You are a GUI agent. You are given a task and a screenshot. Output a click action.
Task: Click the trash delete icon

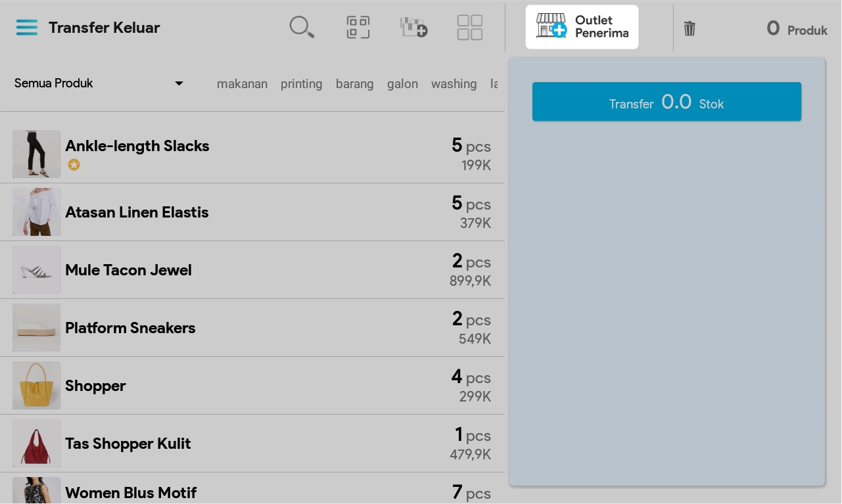point(690,28)
